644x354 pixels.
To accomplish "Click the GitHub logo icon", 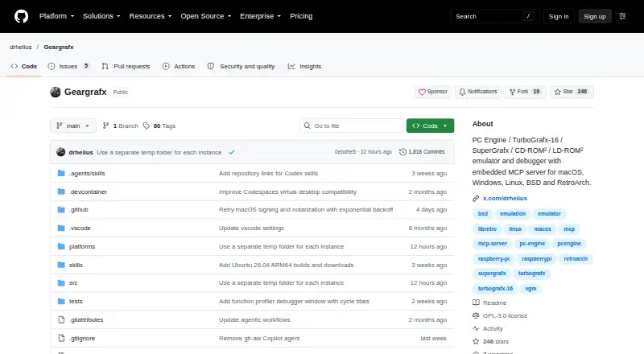I will pos(22,16).
